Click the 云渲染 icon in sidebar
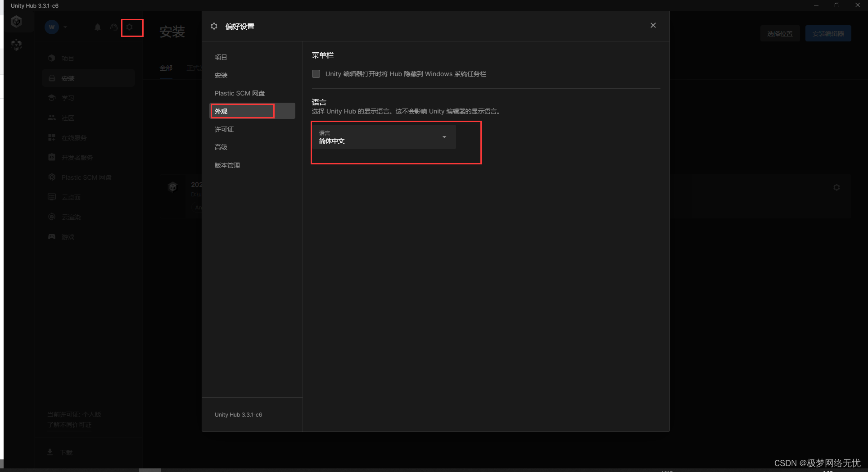 click(52, 217)
